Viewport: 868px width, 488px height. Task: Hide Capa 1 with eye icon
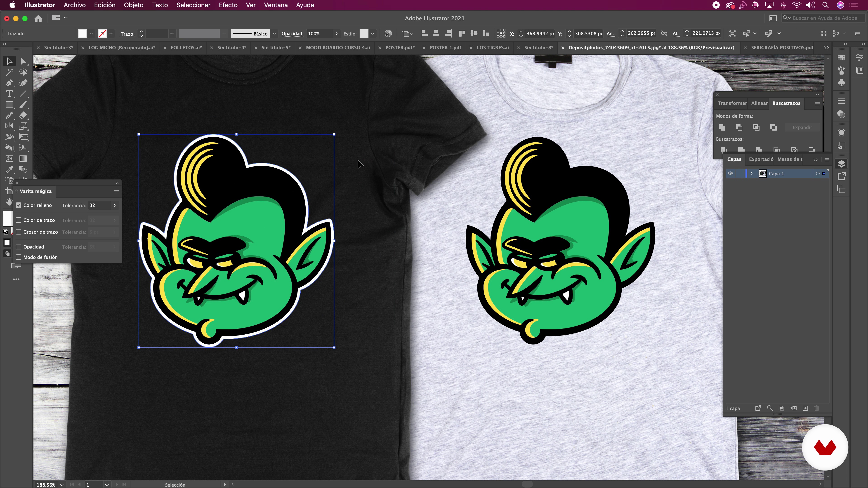[730, 174]
